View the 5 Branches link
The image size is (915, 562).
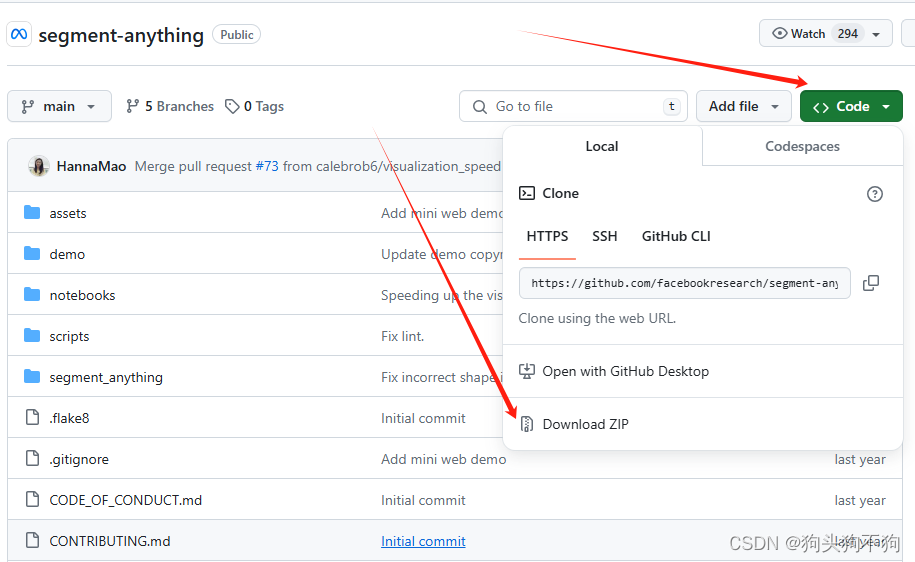[170, 106]
